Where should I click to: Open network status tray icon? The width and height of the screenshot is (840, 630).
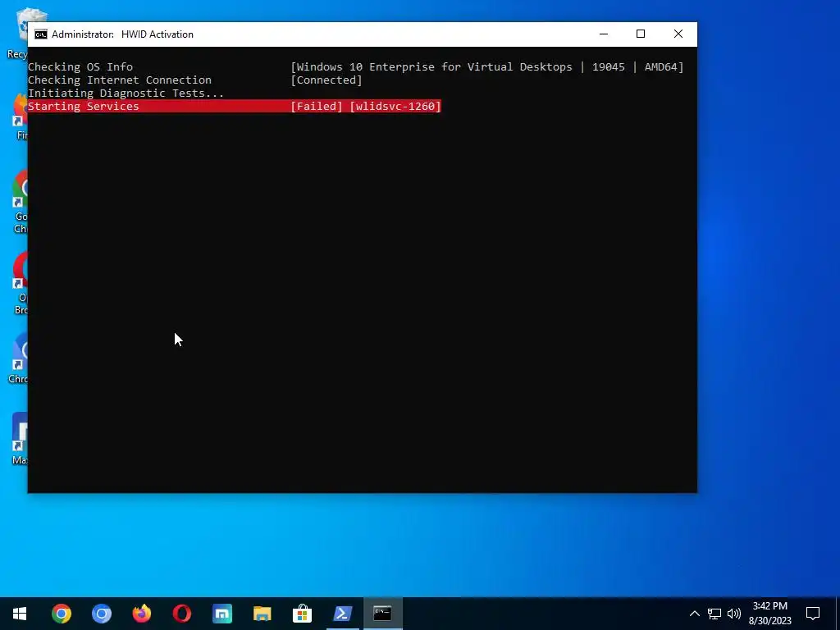click(714, 614)
